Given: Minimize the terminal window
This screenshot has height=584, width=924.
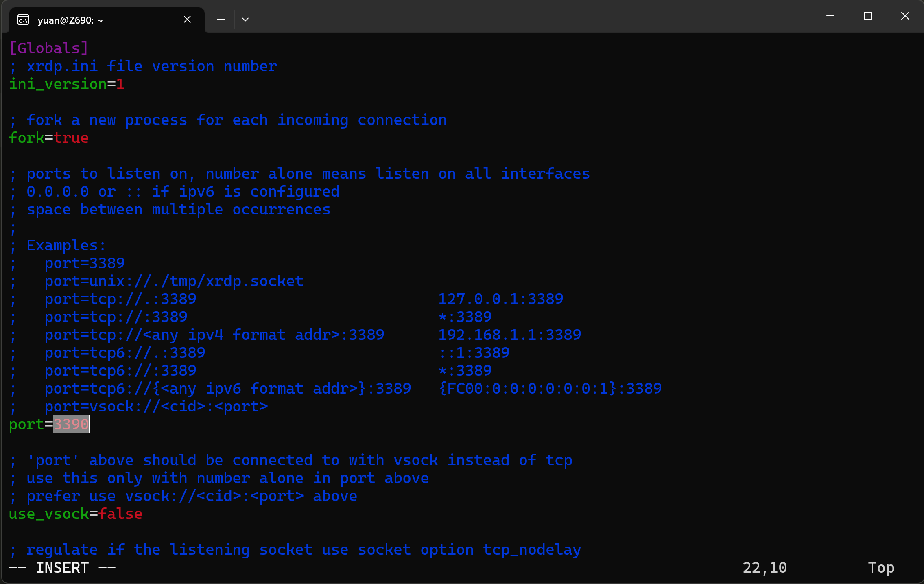Looking at the screenshot, I should [x=830, y=16].
